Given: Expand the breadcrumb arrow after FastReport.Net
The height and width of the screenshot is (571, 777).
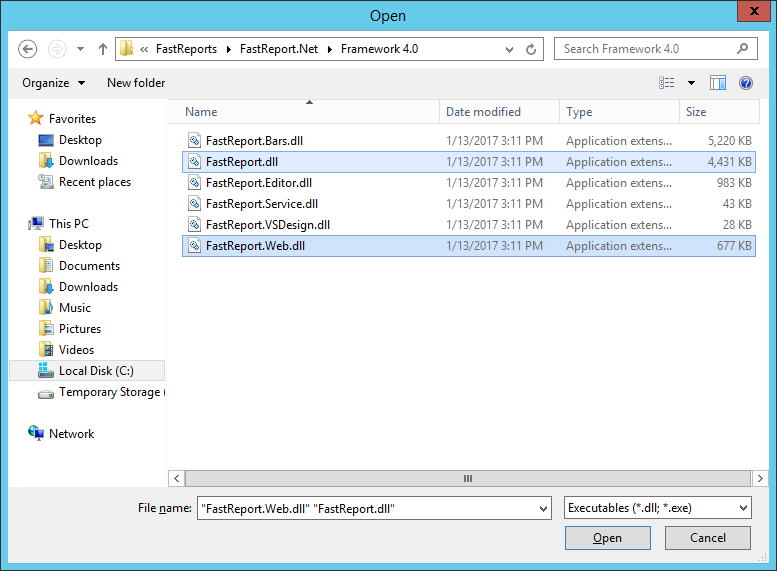Looking at the screenshot, I should click(x=330, y=49).
